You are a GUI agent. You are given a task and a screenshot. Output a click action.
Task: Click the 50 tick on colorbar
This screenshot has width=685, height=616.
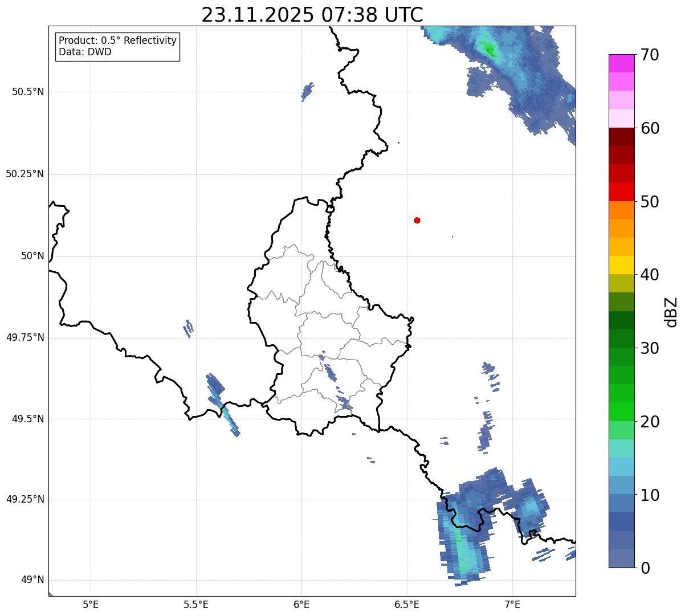pos(650,202)
